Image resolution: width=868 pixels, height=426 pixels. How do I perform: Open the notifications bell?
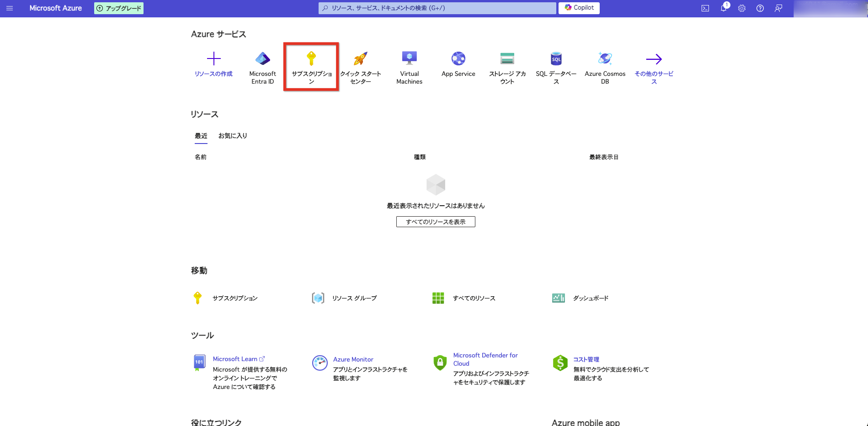click(724, 8)
